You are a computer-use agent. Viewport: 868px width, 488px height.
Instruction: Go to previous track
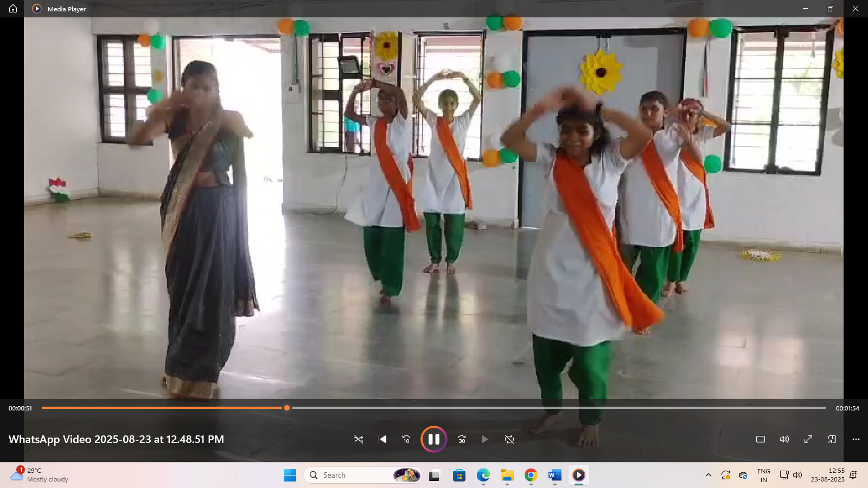pos(382,439)
